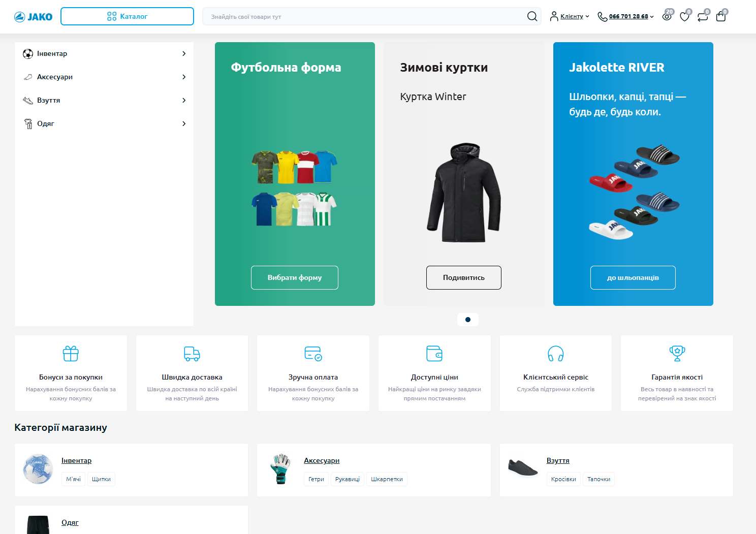756x534 pixels.
Task: Select the banner carousel pagination dot
Action: [468, 320]
